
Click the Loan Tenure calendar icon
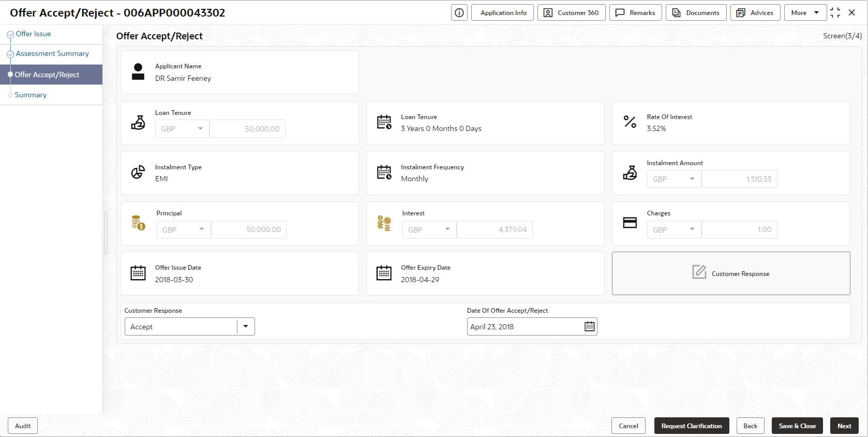point(384,122)
